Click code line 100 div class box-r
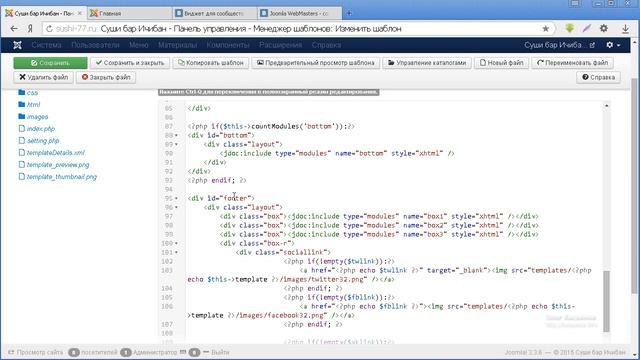This screenshot has width=640, height=360. click(257, 243)
